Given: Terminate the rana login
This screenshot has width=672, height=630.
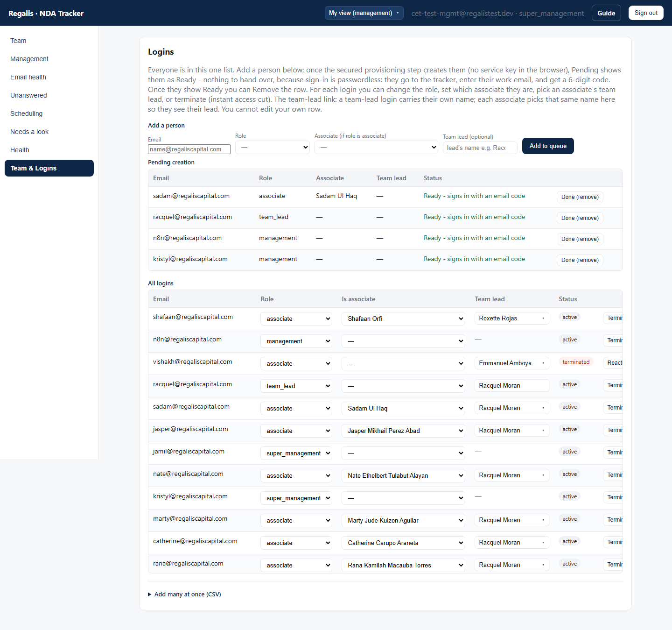Looking at the screenshot, I should tap(613, 565).
